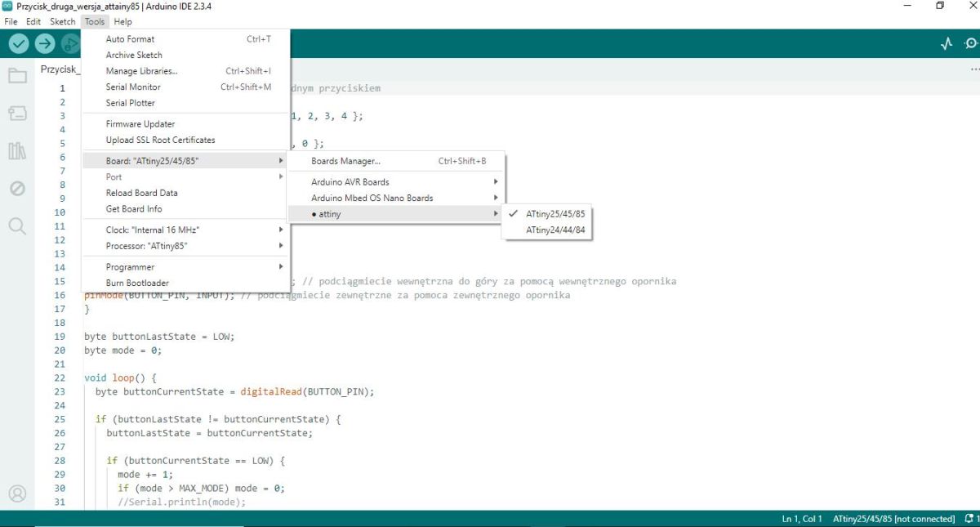Click the editor tab overflow ellipsis
980x527 pixels.
[x=973, y=70]
